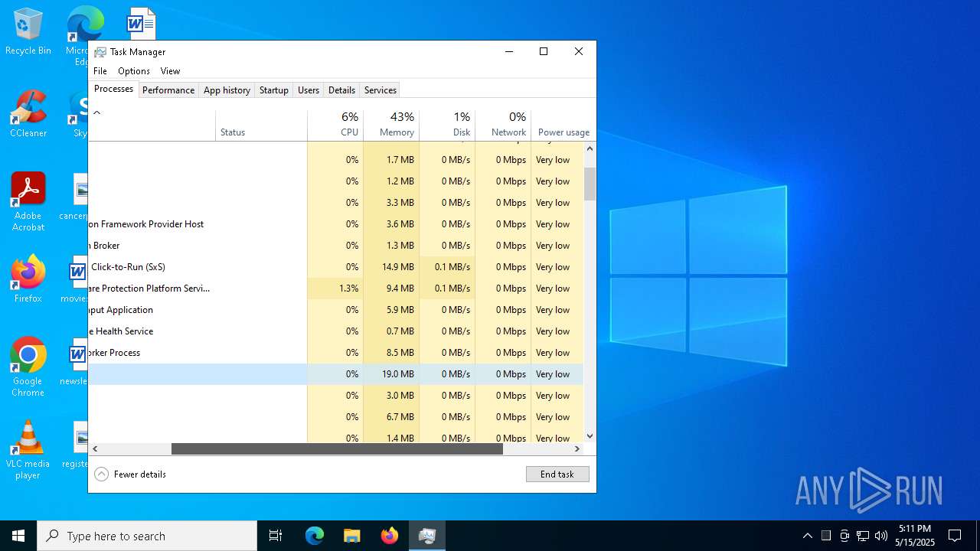Viewport: 980px width, 551px height.
Task: Click the 14.9 MB memory cell
Action: [391, 267]
